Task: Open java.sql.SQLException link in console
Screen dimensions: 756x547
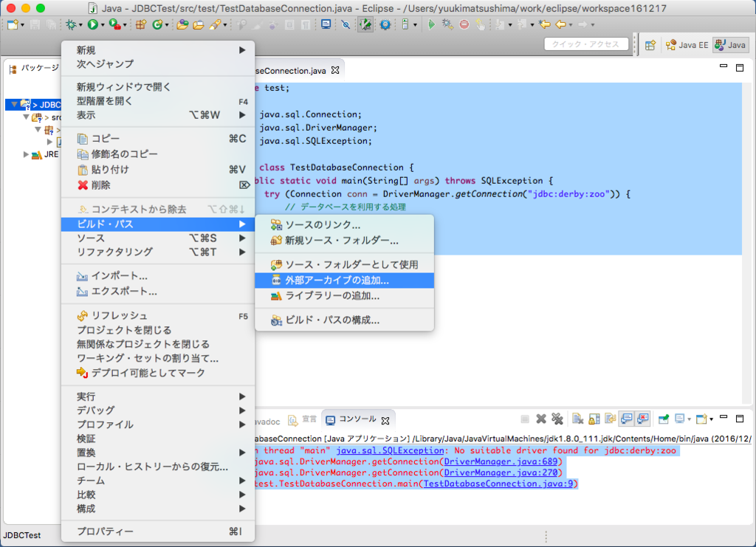Action: (x=390, y=450)
